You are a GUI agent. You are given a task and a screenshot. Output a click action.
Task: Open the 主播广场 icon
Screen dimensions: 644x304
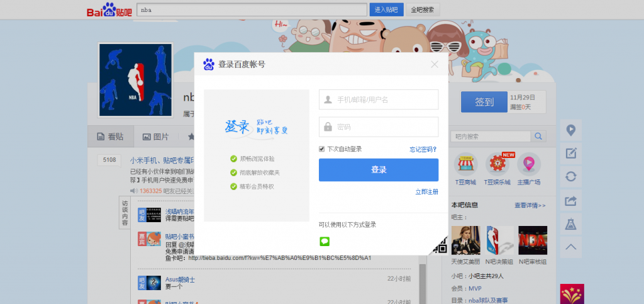click(x=528, y=164)
